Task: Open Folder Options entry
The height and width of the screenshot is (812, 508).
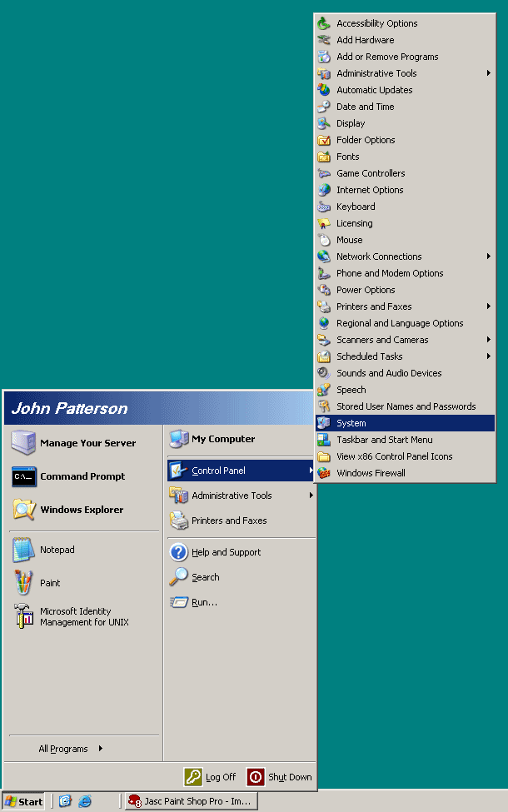Action: pos(366,140)
